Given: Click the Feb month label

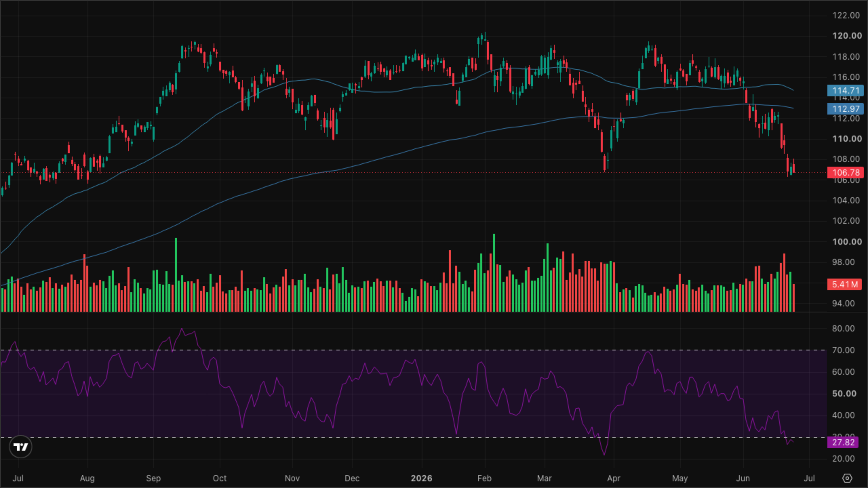Looking at the screenshot, I should (484, 478).
